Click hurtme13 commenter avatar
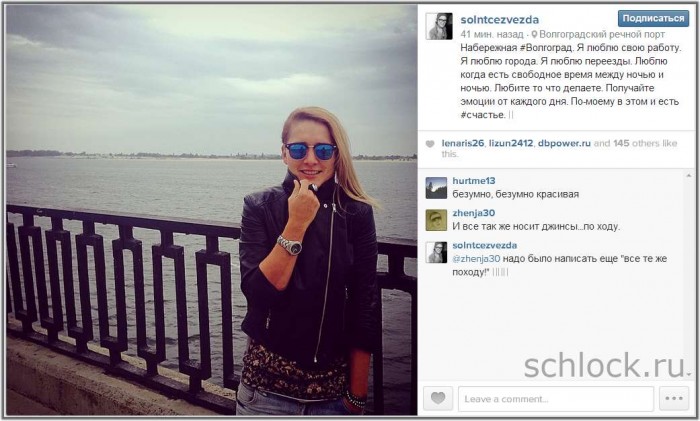Screen dimensions: 700x421 tap(436, 188)
